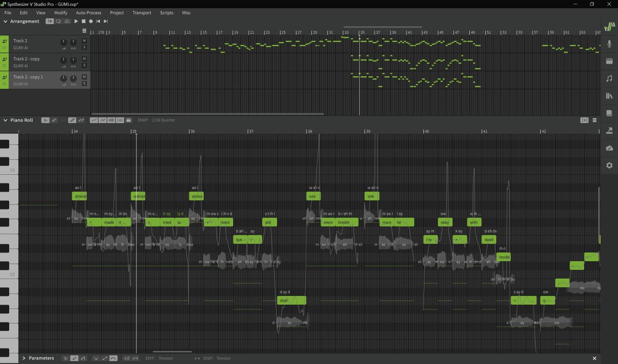
Task: Select the pointer tool in Piano Roll toolbar
Action: [x=45, y=120]
